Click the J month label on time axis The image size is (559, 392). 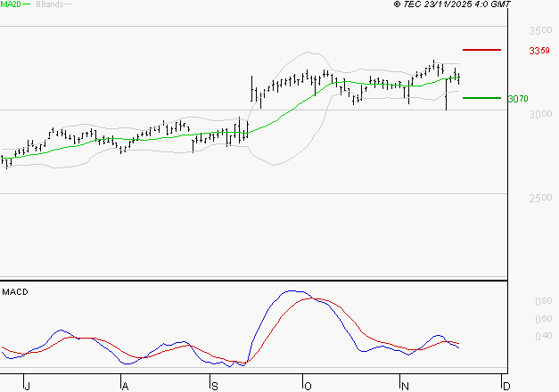(27, 387)
